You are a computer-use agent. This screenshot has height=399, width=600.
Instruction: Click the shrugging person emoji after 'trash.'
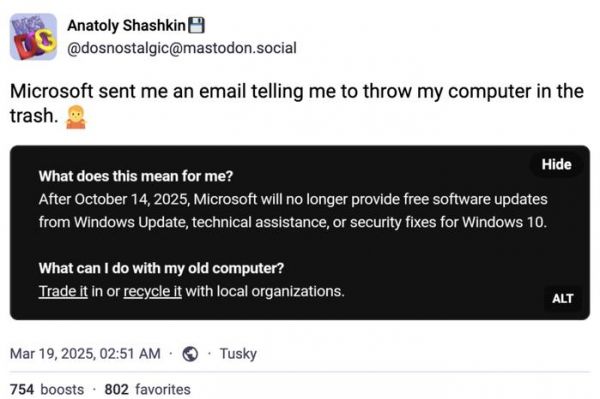[76, 117]
